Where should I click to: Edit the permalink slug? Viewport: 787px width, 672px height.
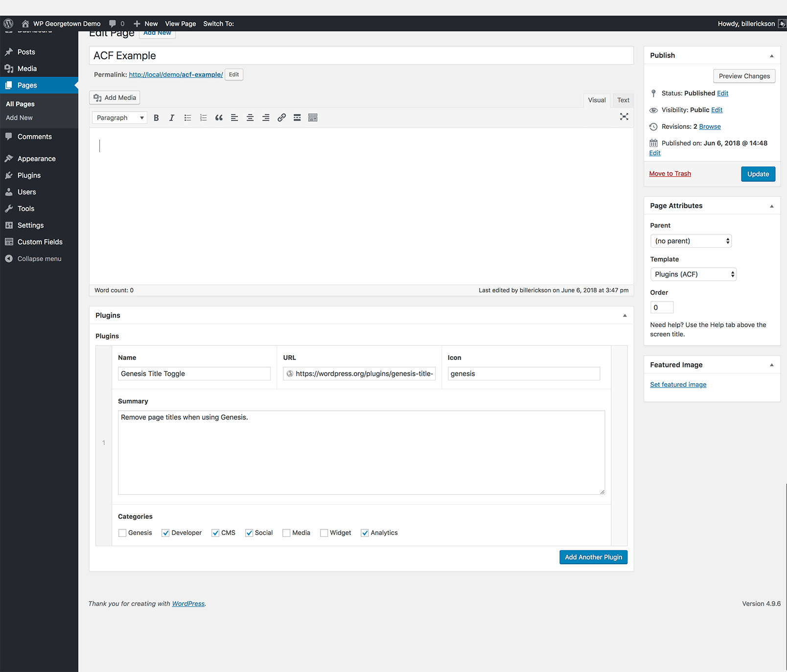(x=234, y=74)
